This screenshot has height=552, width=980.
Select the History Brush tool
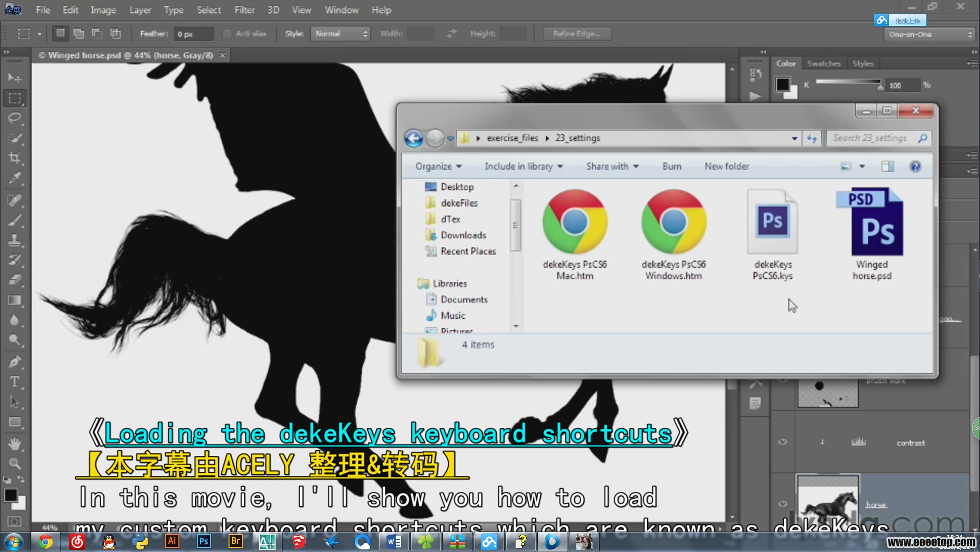14,260
